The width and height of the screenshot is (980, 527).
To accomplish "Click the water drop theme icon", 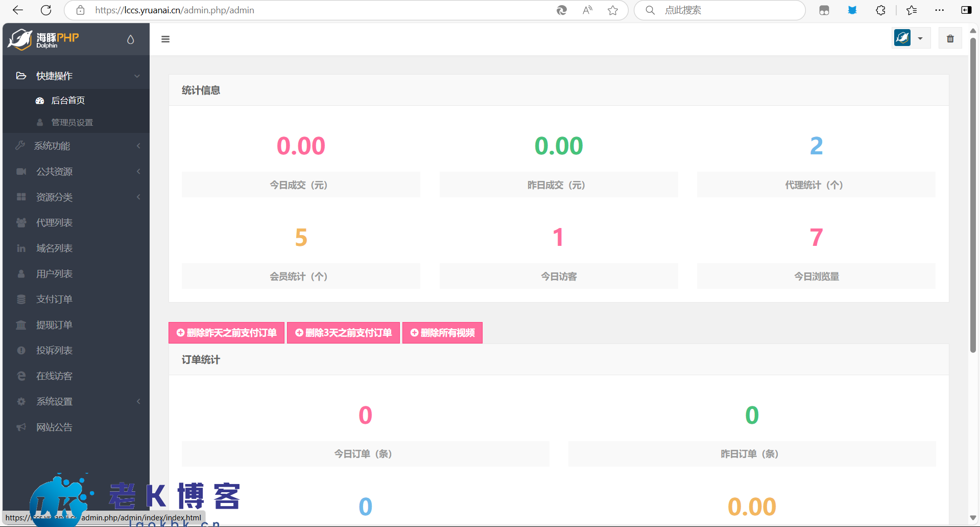I will click(131, 39).
